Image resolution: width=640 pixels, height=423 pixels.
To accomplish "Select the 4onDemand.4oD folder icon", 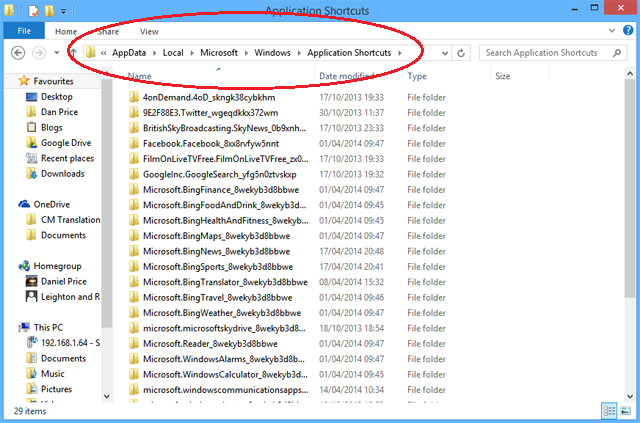I will pos(133,97).
